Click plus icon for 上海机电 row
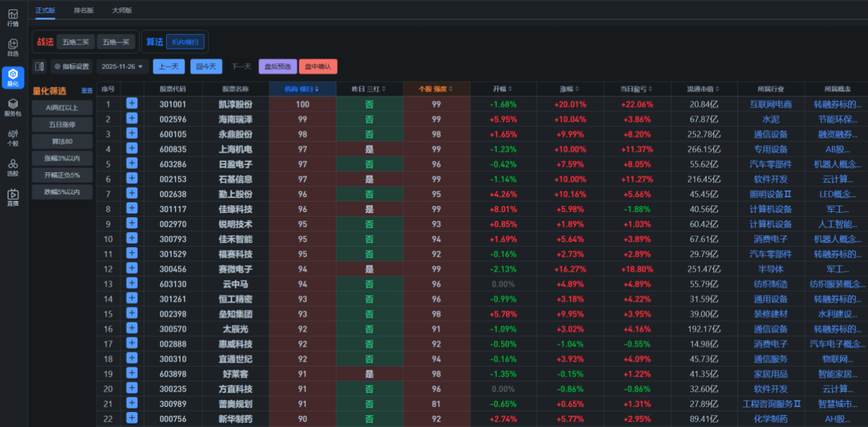Viewport: 868px width, 427px height. 132,149
